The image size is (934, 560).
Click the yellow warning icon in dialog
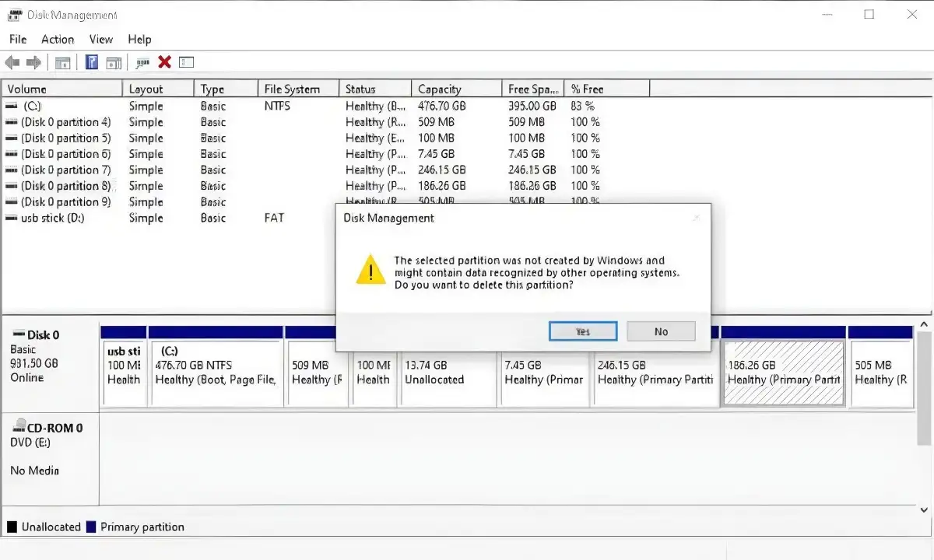click(x=370, y=269)
